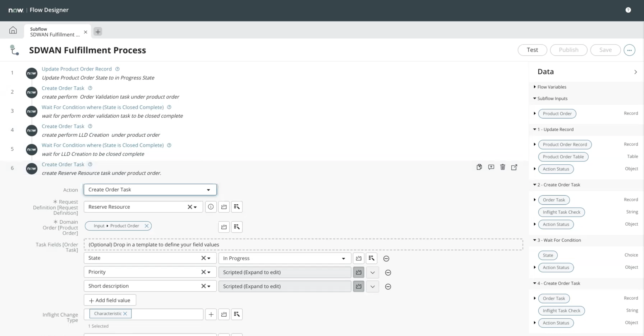Open step 4 Create Order Task link
Viewport: 644px width, 336px height.
63,126
